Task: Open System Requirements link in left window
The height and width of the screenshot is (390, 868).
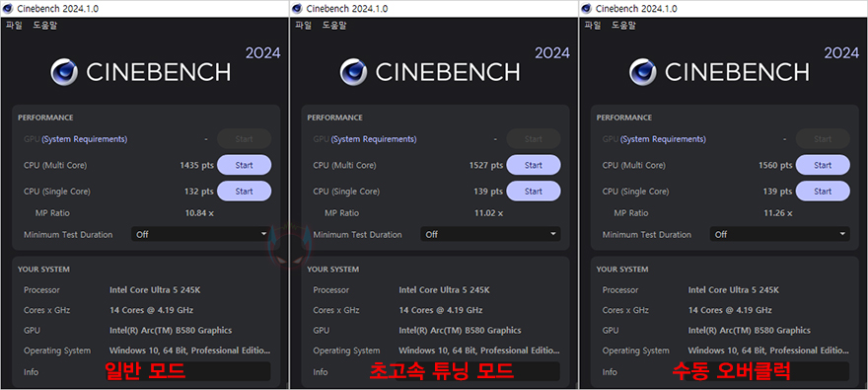Action: point(84,139)
